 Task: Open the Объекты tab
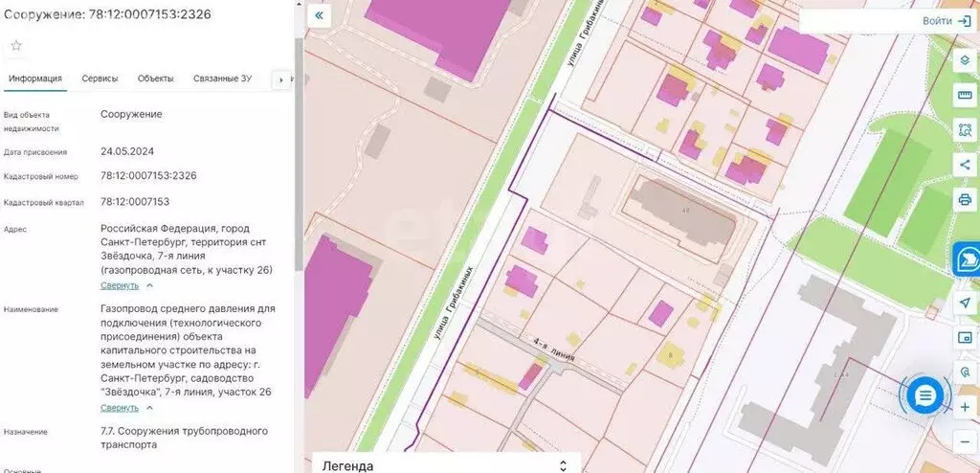(x=155, y=79)
